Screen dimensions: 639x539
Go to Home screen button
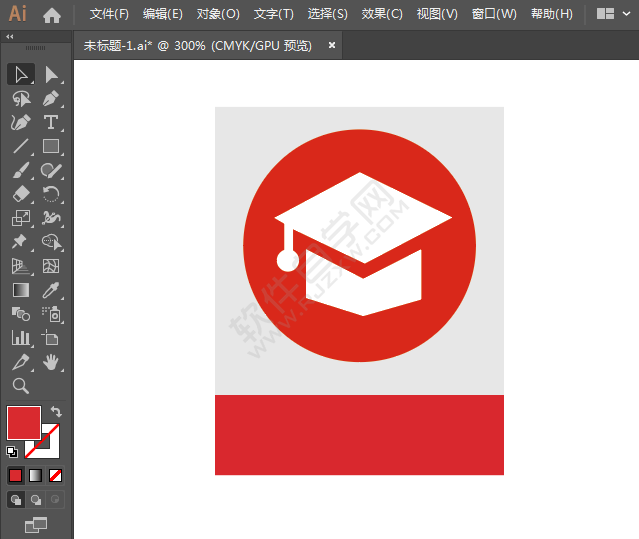[x=52, y=14]
